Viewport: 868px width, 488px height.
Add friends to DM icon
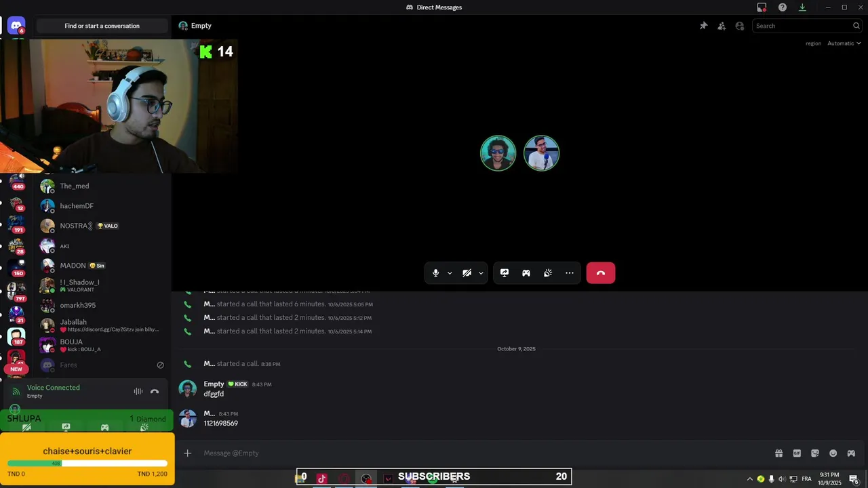pos(722,26)
